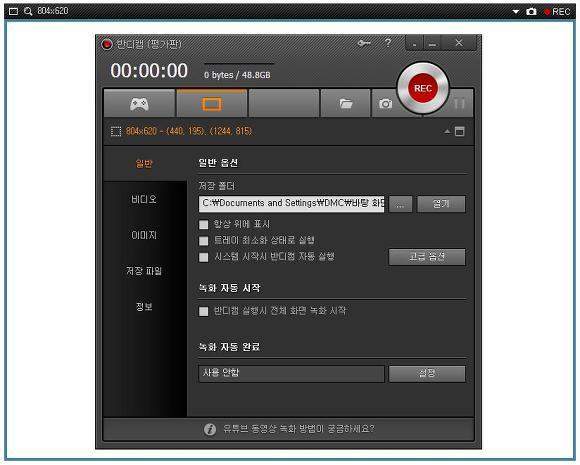Open the 비디오 settings tab
This screenshot has height=465, width=580.
(x=144, y=199)
